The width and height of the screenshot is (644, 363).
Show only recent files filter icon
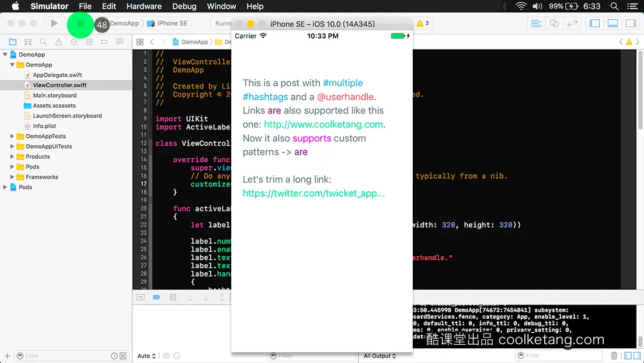point(114,356)
